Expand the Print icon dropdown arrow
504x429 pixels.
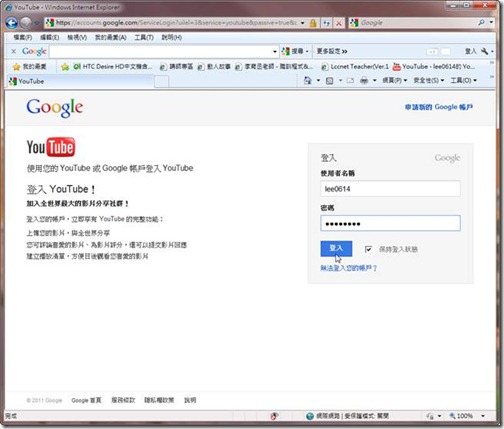pyautogui.click(x=375, y=81)
